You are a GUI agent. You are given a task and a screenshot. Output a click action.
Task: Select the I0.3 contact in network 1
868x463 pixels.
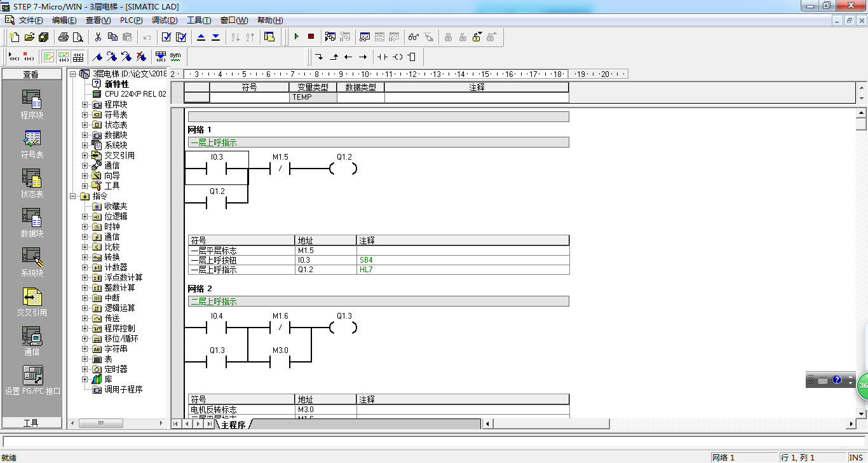click(x=217, y=169)
